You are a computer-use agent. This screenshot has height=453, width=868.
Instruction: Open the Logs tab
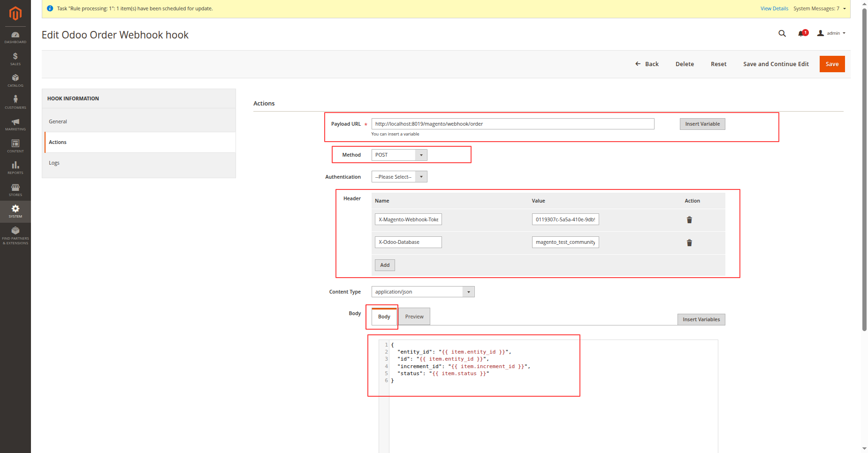pyautogui.click(x=140, y=163)
